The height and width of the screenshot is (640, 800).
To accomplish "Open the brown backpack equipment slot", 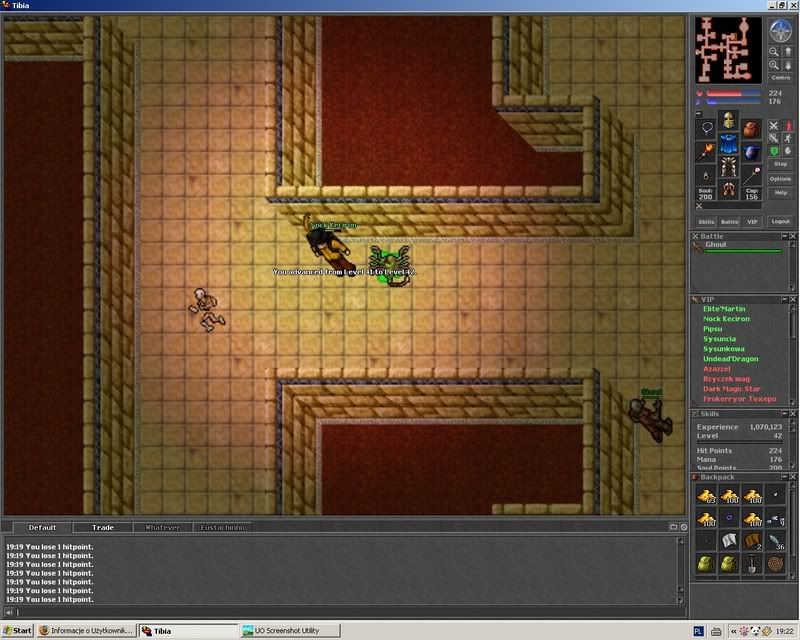I will point(751,129).
